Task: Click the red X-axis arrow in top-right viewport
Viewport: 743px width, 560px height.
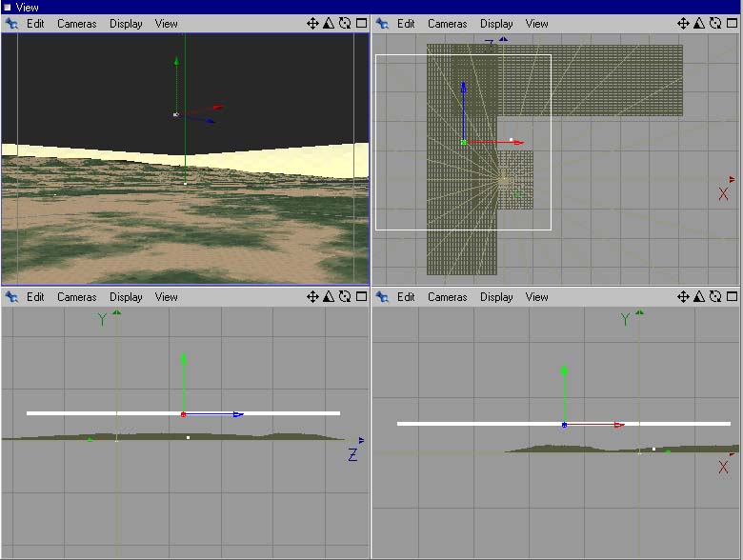Action: click(x=517, y=143)
